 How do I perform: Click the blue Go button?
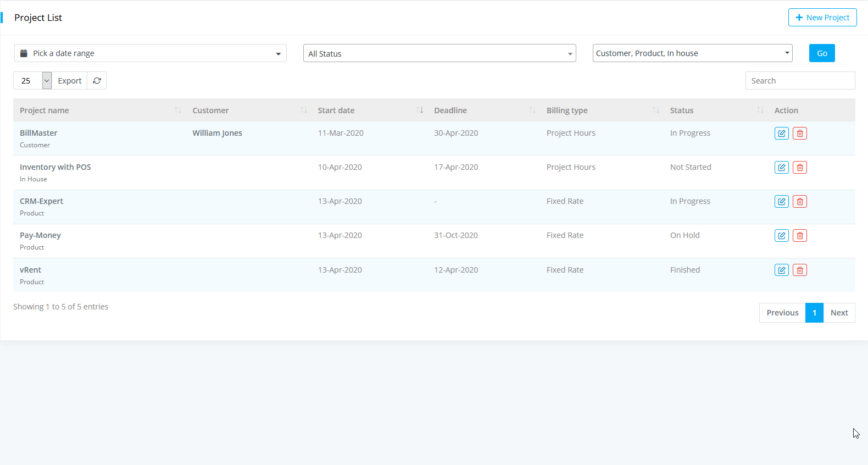coord(822,53)
